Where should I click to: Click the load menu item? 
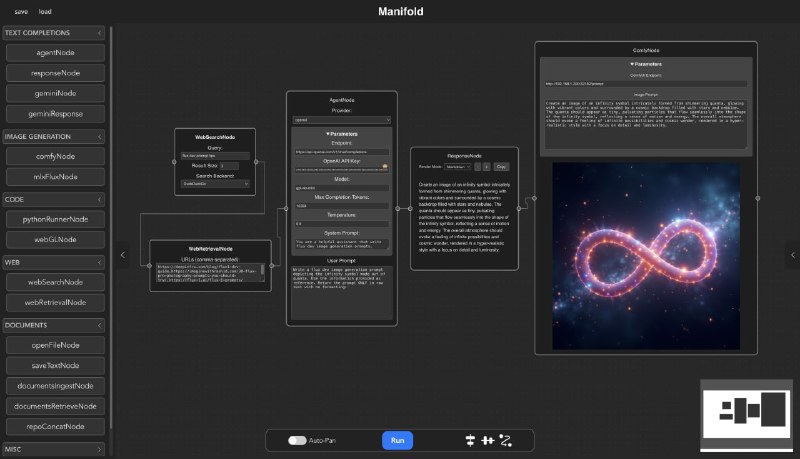click(x=45, y=12)
